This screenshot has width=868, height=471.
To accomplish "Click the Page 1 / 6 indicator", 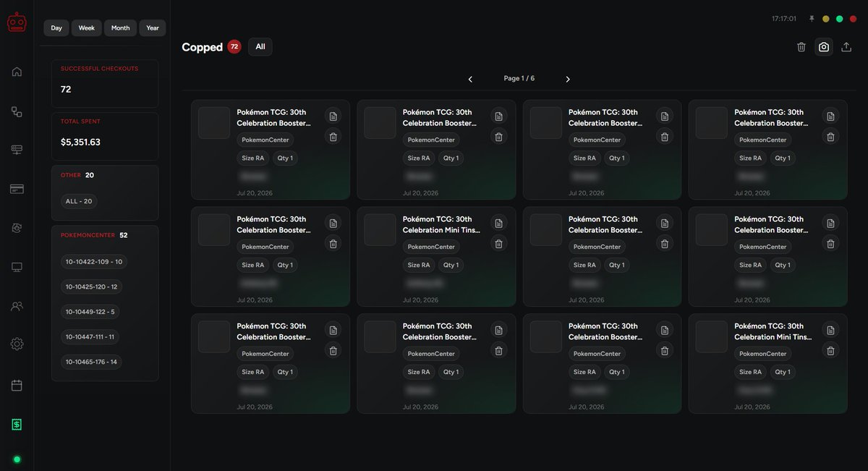I will (519, 78).
